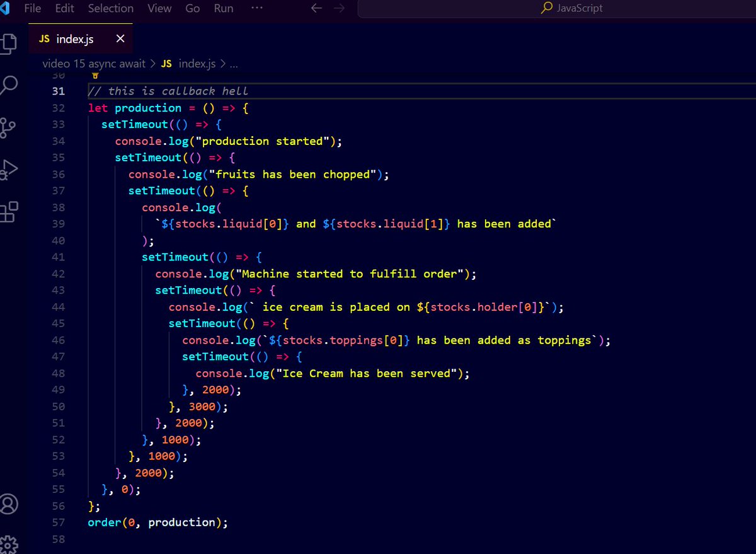Click the VS Code logo icon
Screen dimensions: 756x554
[x=4, y=8]
